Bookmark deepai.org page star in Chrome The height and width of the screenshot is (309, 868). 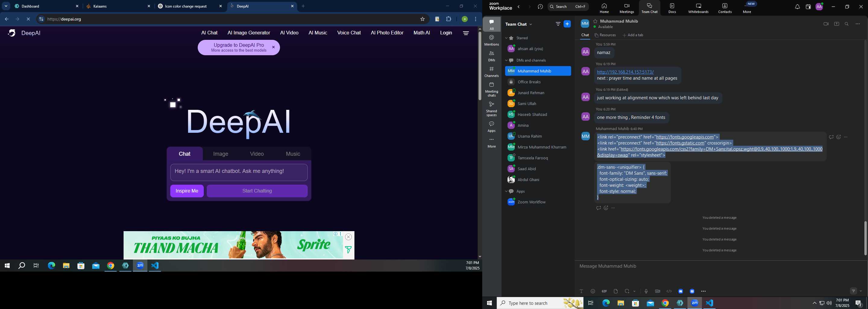[422, 19]
